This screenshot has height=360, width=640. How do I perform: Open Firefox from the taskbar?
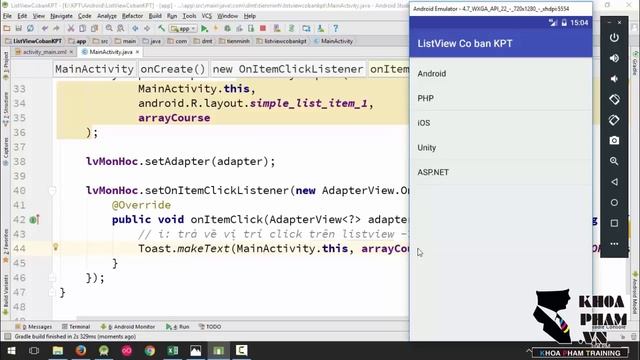click(x=80, y=351)
